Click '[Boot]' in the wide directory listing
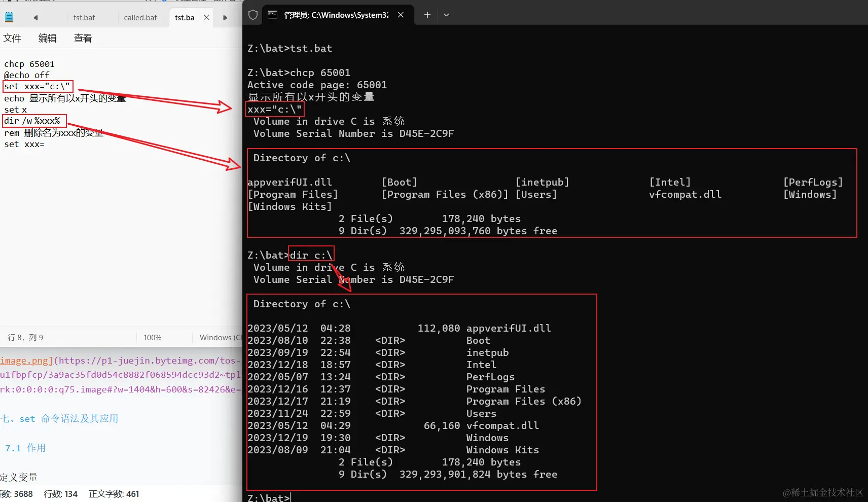868x502 pixels. [x=400, y=182]
